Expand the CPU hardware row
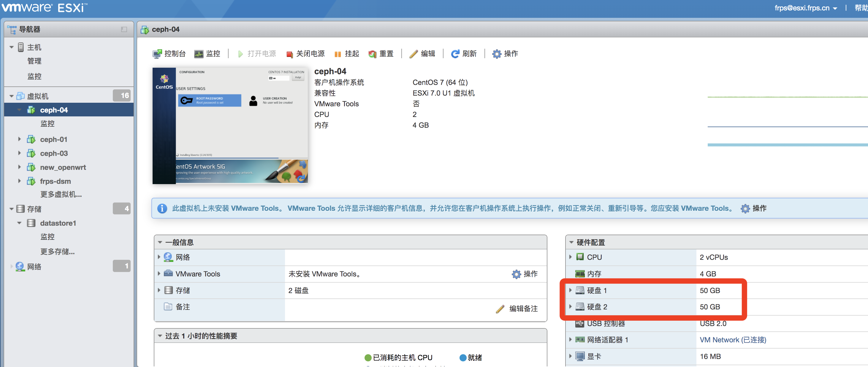This screenshot has width=868, height=367. (x=571, y=257)
